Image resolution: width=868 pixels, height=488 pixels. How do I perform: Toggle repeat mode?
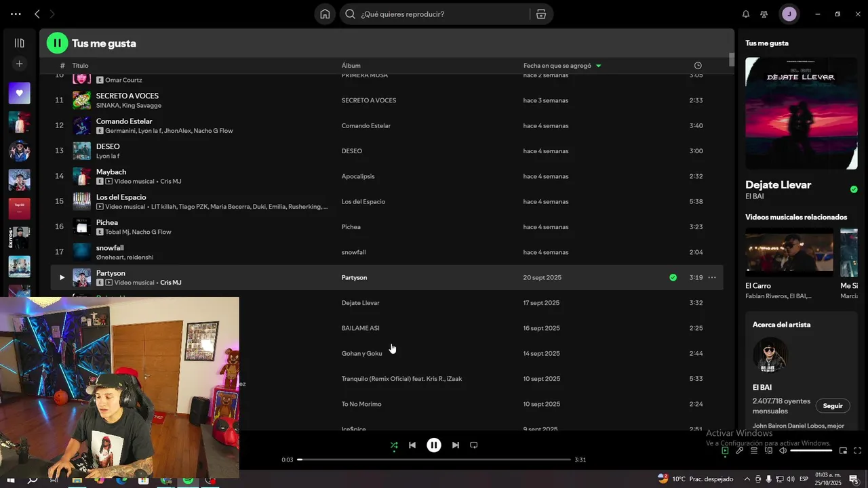point(474,445)
